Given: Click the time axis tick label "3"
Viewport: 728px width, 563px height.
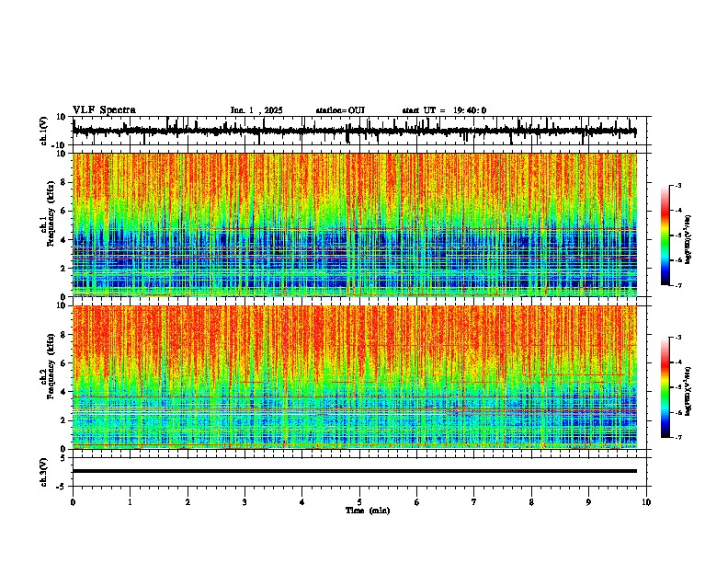Looking at the screenshot, I should [x=245, y=502].
